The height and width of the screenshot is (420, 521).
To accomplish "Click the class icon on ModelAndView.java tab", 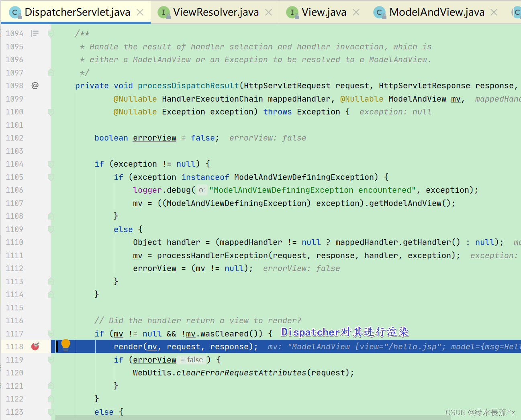I will (379, 12).
